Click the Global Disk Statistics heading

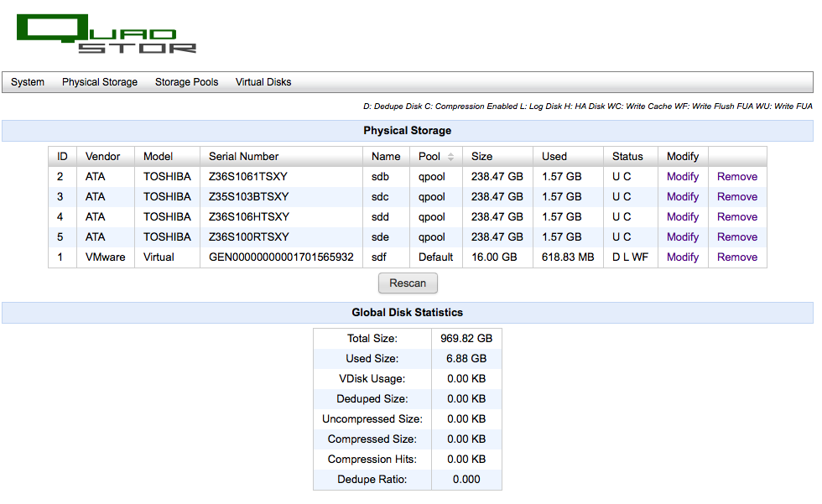[x=408, y=312]
